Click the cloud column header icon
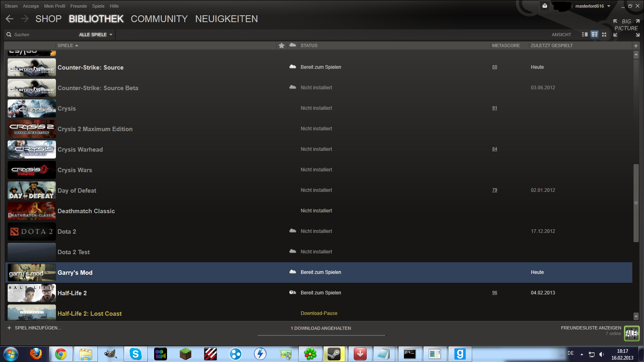This screenshot has height=362, width=644. pos(293,45)
